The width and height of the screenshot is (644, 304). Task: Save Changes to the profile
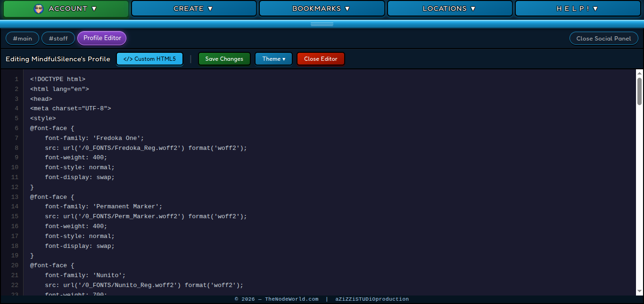point(224,59)
